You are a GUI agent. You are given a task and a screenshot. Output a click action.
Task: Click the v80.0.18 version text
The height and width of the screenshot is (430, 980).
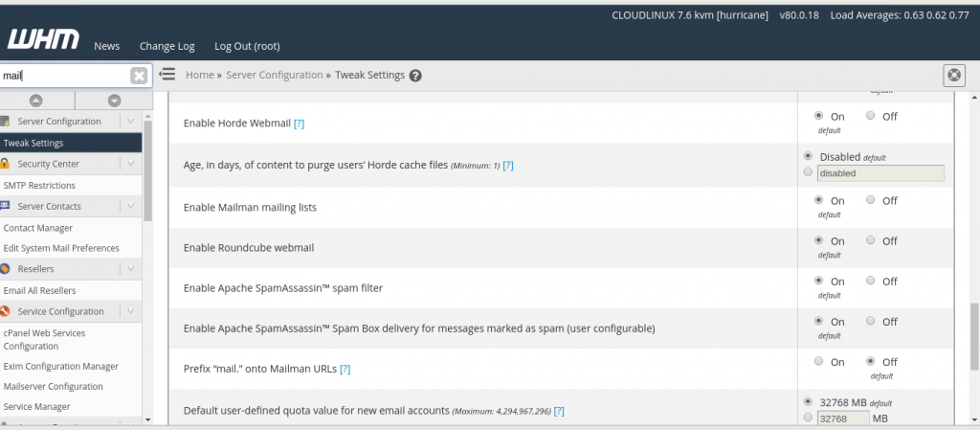click(x=799, y=15)
